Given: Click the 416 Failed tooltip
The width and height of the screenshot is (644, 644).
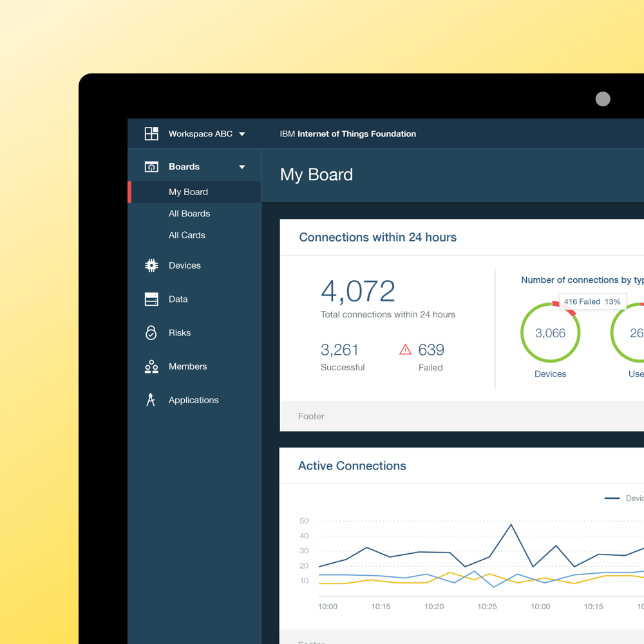Looking at the screenshot, I should click(592, 301).
